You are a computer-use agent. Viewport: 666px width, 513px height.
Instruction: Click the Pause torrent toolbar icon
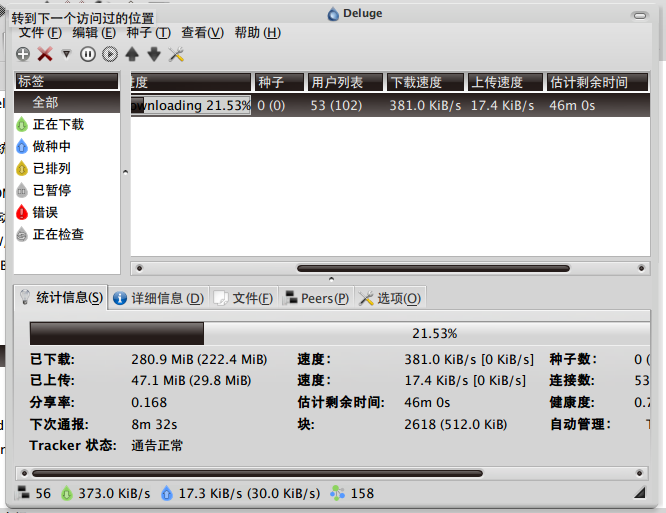point(88,54)
